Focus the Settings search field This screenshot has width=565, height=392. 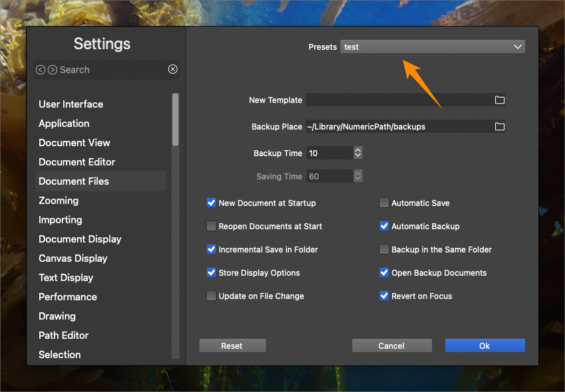point(110,70)
